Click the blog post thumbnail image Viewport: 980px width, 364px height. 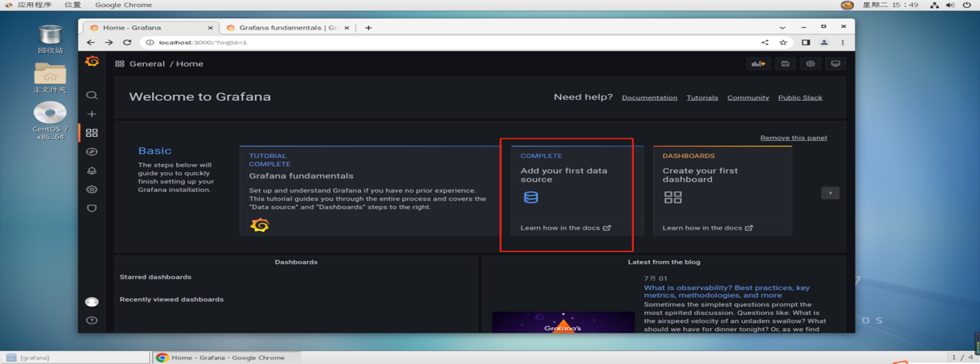click(x=563, y=322)
